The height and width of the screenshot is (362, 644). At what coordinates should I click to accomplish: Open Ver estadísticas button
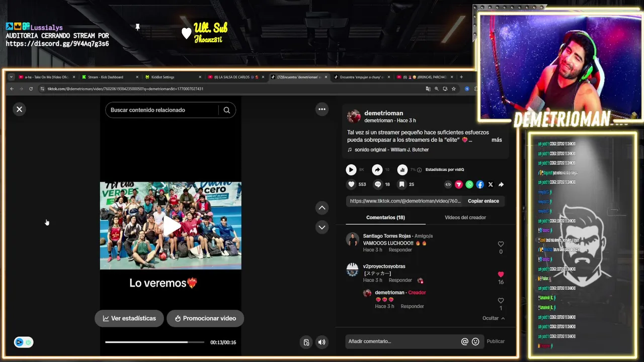129,318
